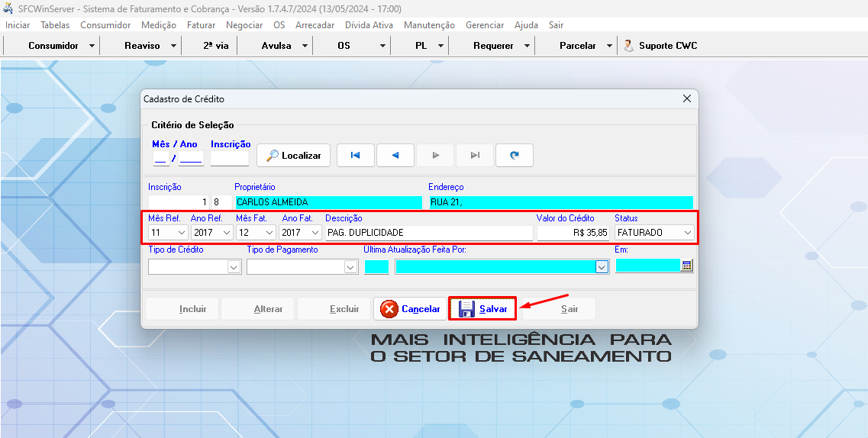Open the Medição menu
Screen dimensions: 868x438
[x=158, y=25]
